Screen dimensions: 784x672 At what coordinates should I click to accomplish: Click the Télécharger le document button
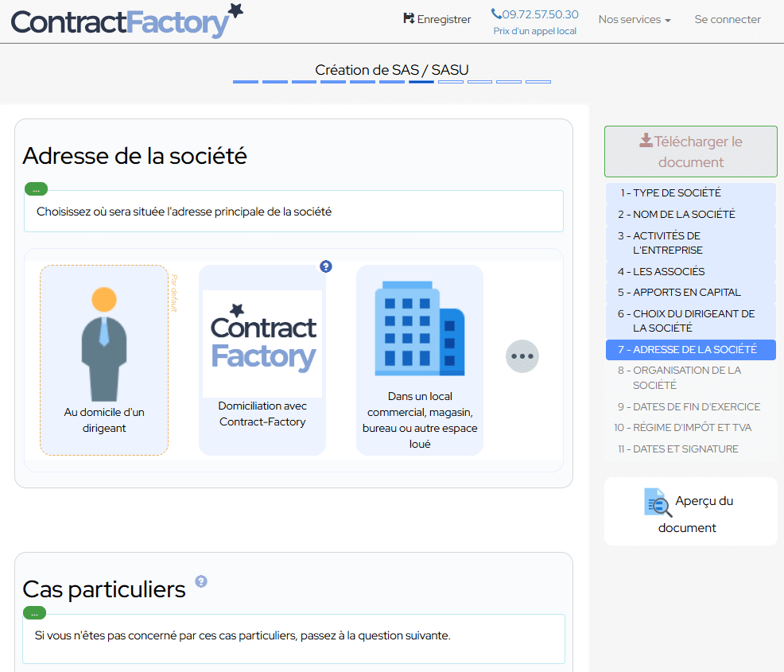coord(690,151)
